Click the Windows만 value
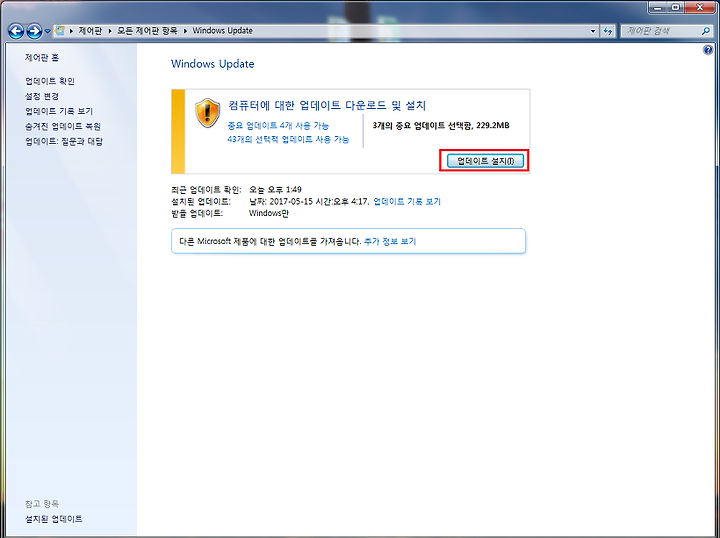This screenshot has width=720, height=538. pos(269,213)
